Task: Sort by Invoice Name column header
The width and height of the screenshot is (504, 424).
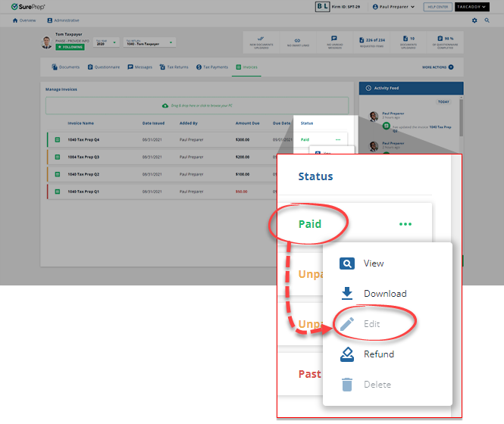Action: (80, 123)
